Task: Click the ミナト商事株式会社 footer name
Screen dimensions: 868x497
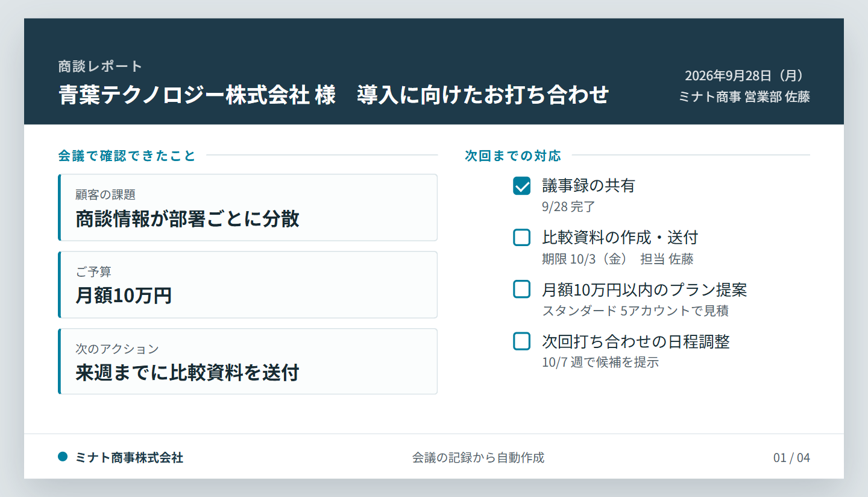Action: click(130, 457)
